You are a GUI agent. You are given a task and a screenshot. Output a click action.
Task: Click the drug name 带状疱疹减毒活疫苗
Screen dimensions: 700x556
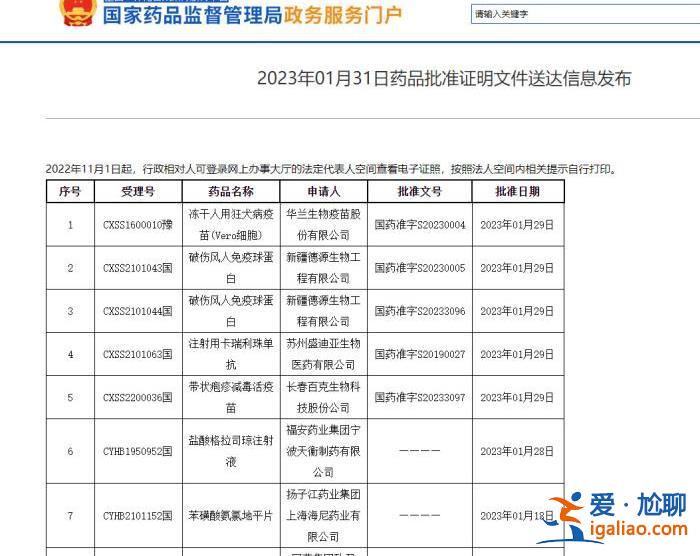click(231, 398)
